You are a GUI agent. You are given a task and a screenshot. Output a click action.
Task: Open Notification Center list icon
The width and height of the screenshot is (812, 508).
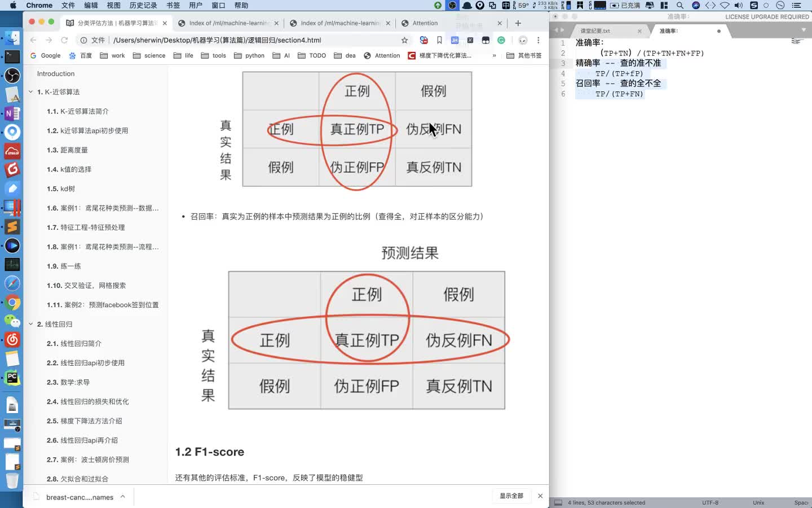(797, 5)
